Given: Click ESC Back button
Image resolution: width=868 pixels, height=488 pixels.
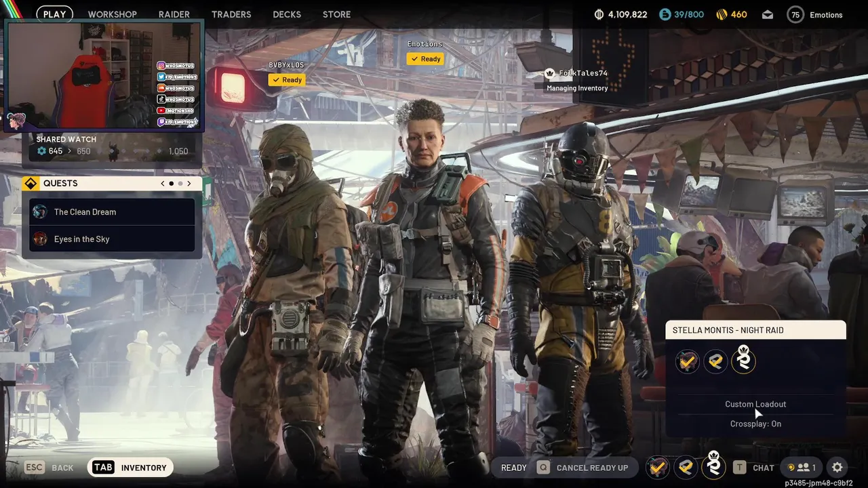Looking at the screenshot, I should [50, 468].
